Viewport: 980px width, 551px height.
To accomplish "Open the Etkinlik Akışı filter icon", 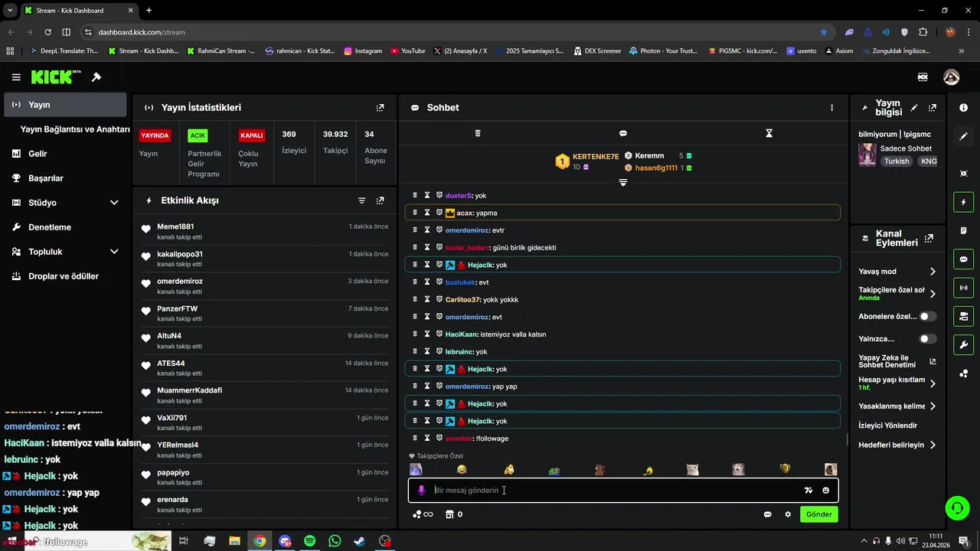I will point(361,201).
